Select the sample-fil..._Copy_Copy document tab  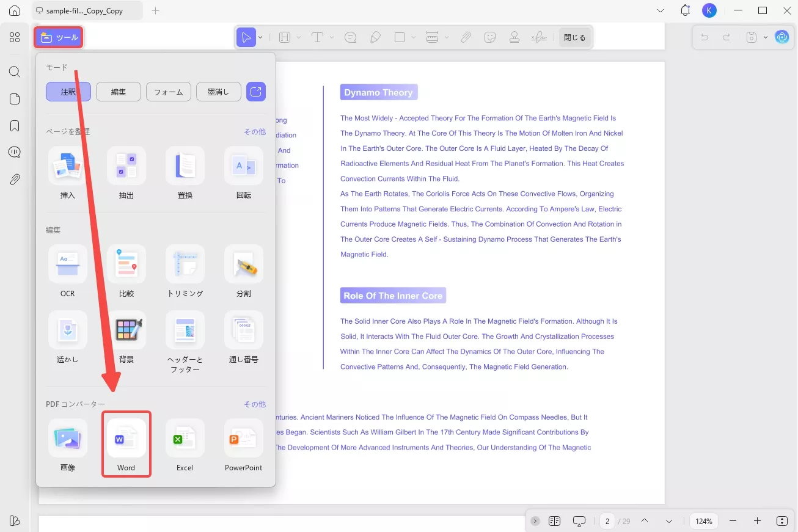(87, 11)
